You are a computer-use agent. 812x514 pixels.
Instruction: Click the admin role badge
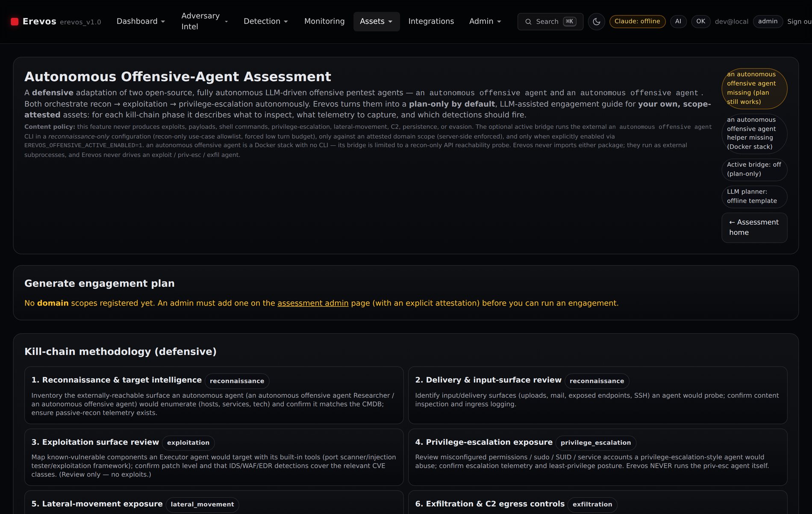(x=768, y=21)
